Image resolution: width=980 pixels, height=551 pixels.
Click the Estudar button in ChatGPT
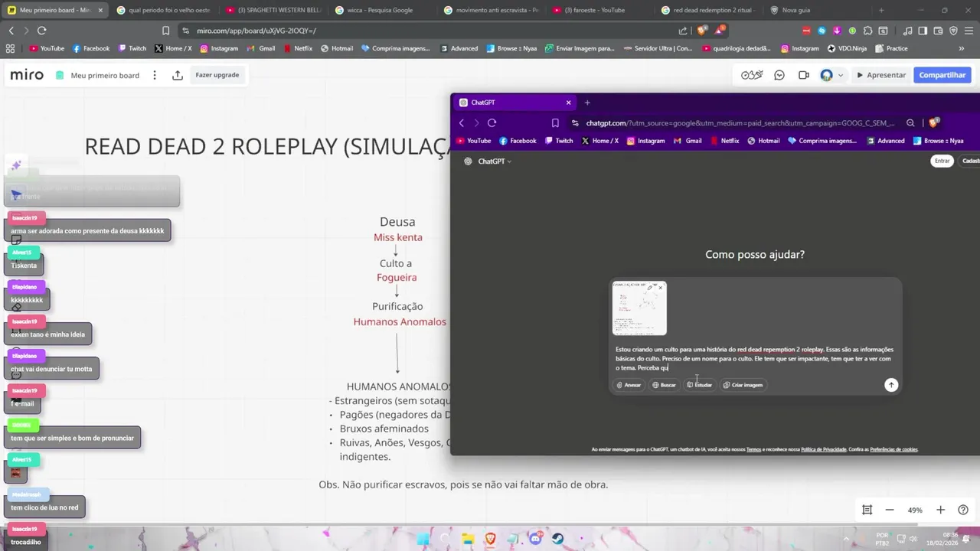[699, 385]
